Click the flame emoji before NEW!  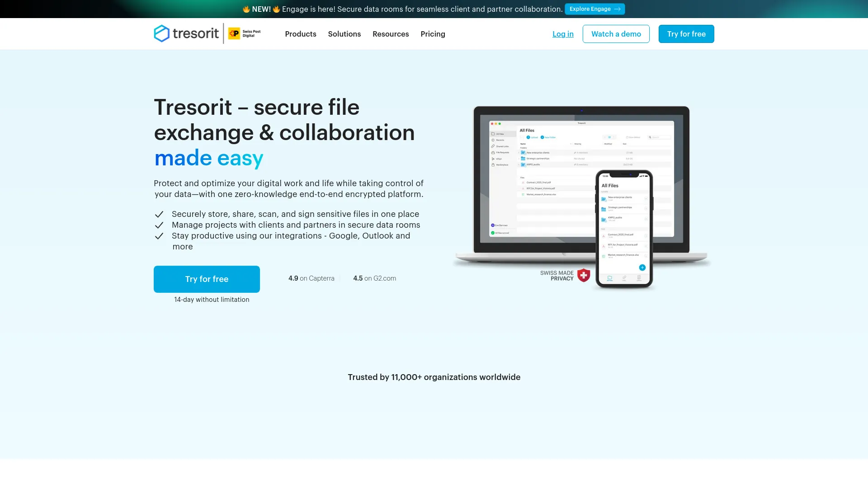(x=246, y=9)
